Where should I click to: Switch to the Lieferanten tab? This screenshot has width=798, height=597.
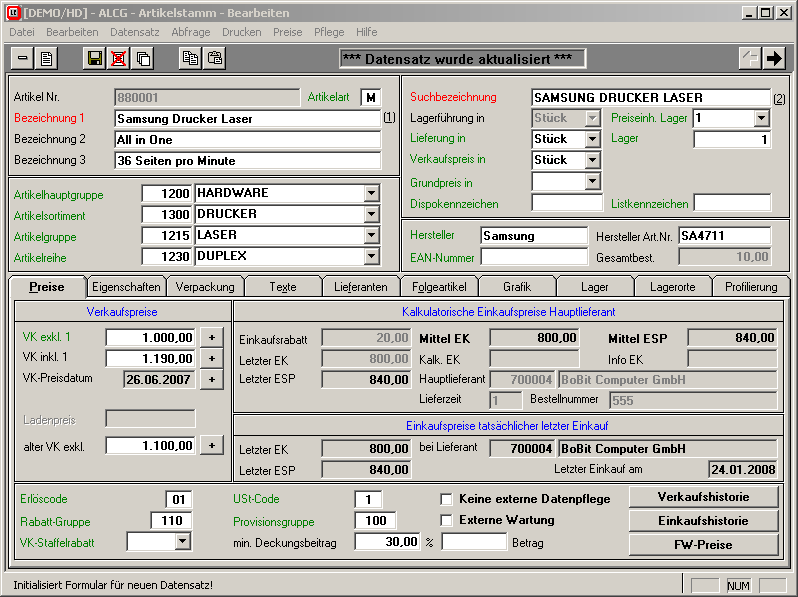(x=360, y=287)
